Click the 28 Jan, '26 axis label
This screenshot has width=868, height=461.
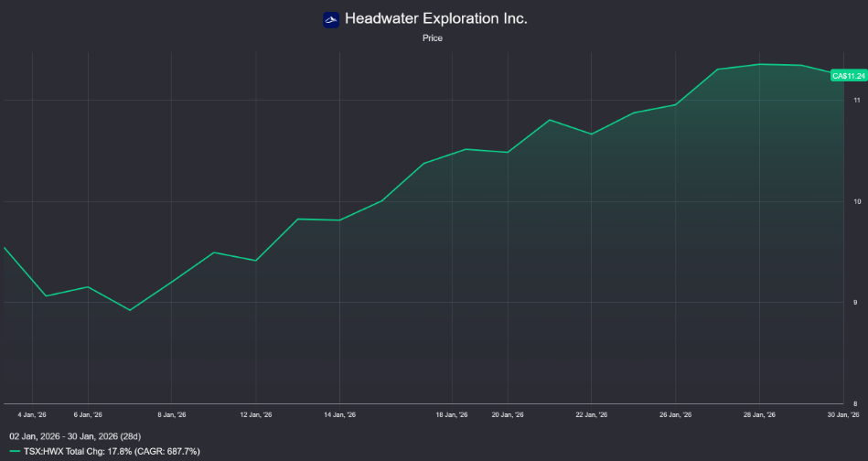tap(759, 414)
